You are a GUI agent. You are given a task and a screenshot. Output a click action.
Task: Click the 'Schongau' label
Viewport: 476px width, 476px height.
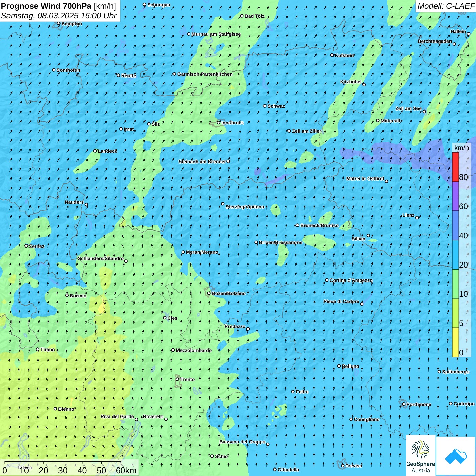pyautogui.click(x=159, y=5)
